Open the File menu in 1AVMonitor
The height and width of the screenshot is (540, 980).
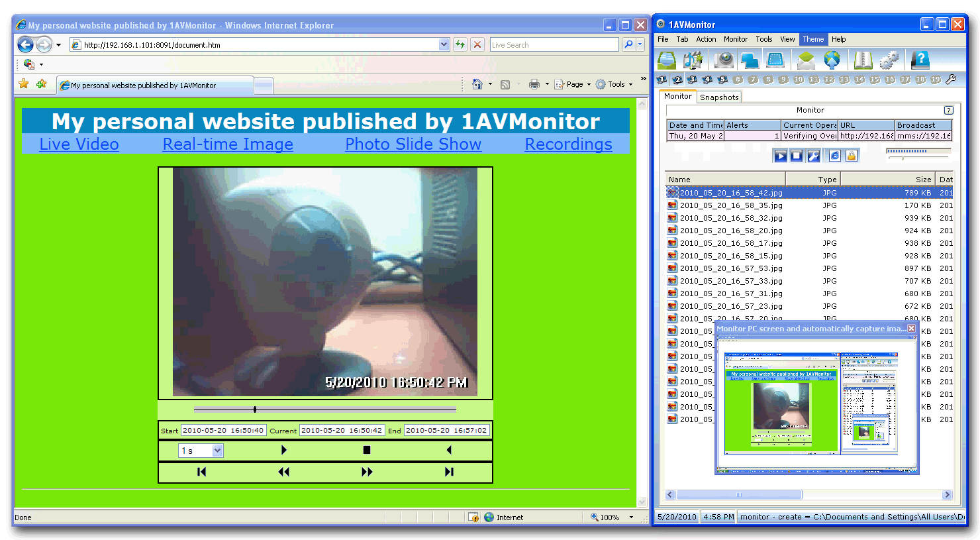(x=663, y=39)
